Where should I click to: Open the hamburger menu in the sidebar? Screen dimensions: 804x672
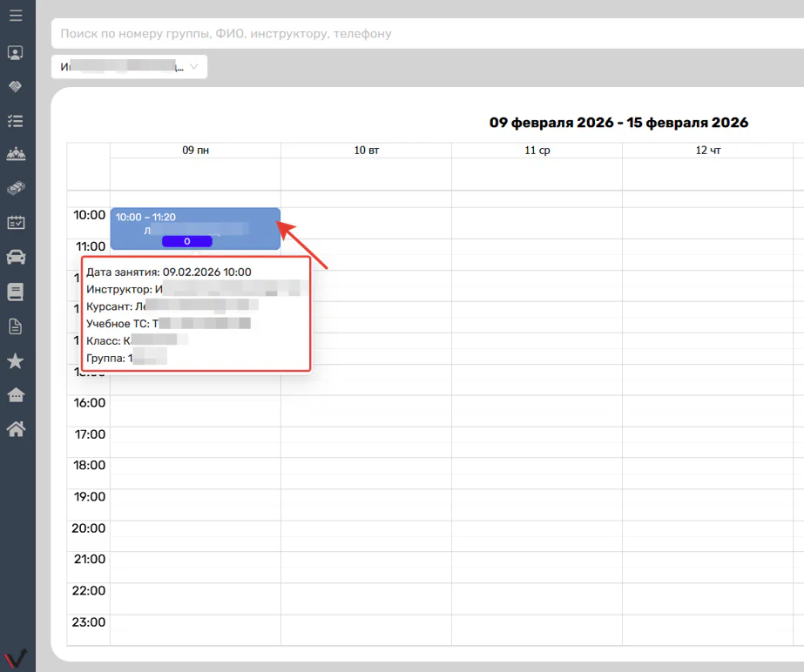(x=16, y=16)
